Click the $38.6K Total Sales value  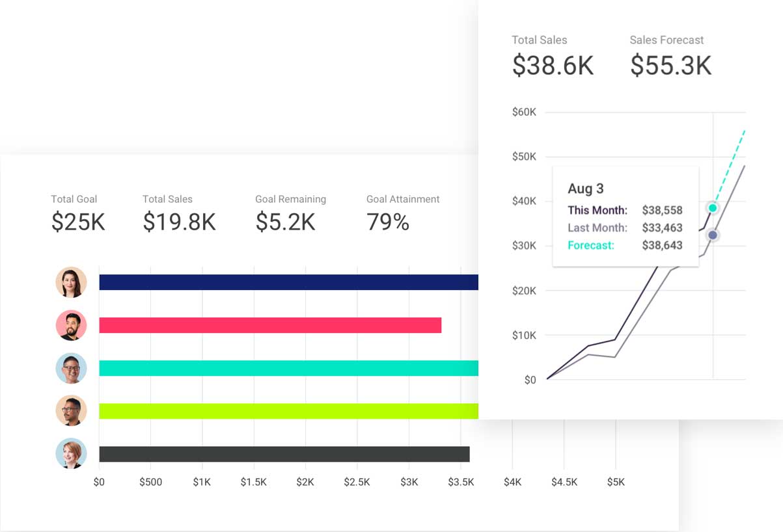(x=553, y=66)
